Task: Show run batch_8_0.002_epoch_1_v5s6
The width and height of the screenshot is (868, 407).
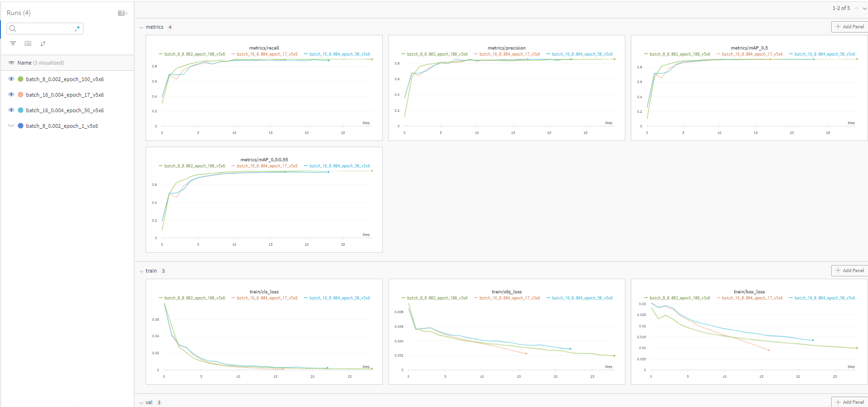Action: tap(11, 126)
